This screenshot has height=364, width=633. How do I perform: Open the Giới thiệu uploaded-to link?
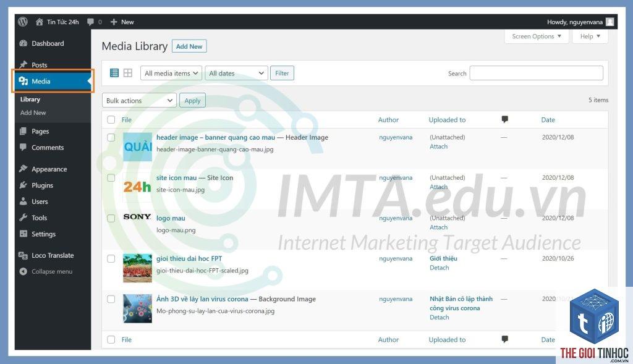(443, 258)
